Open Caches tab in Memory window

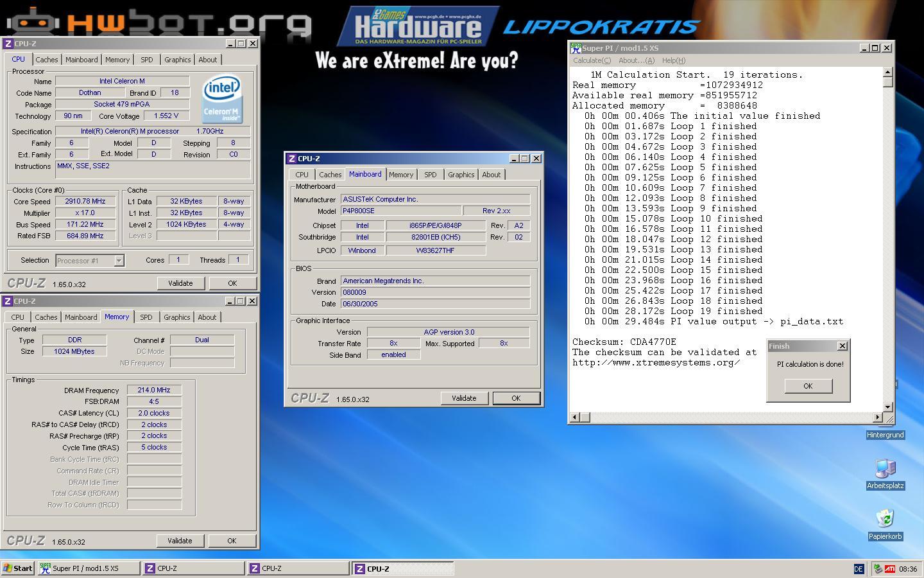click(46, 317)
